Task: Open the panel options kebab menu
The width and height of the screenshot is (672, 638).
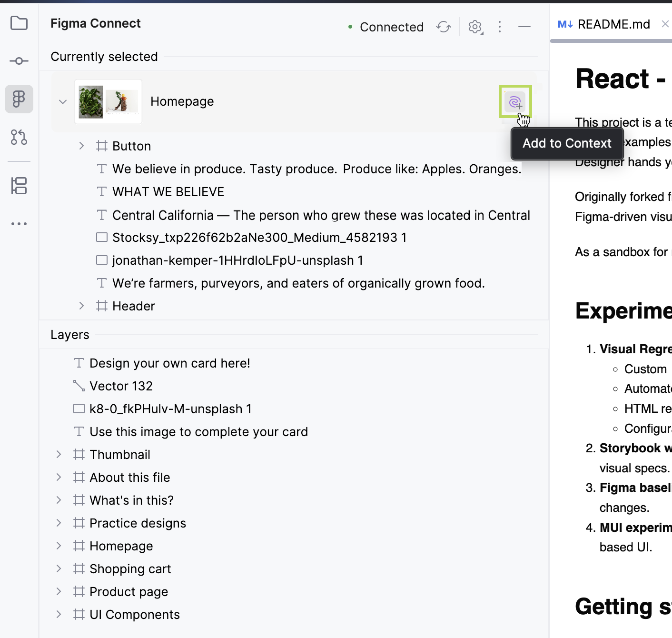Action: (x=500, y=27)
